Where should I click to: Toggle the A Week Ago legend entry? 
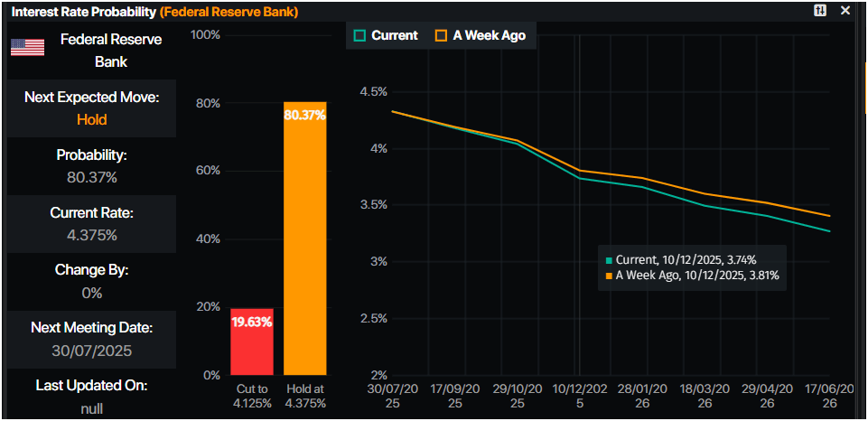480,35
